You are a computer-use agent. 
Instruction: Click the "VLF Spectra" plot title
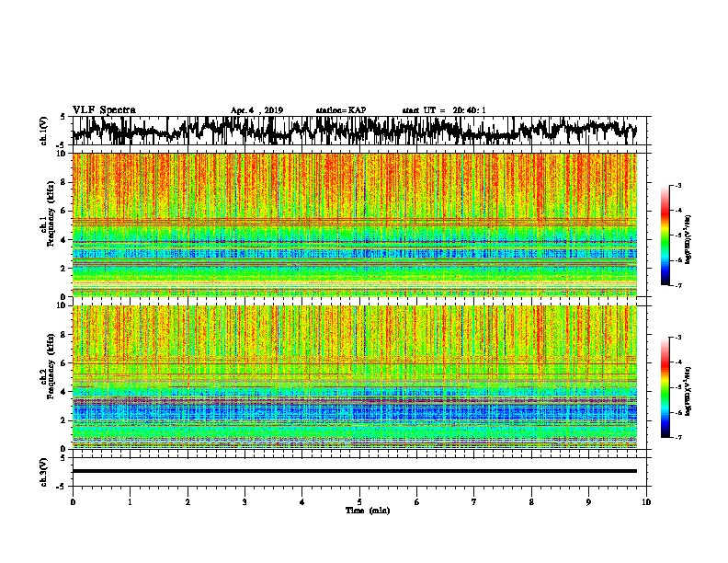104,110
